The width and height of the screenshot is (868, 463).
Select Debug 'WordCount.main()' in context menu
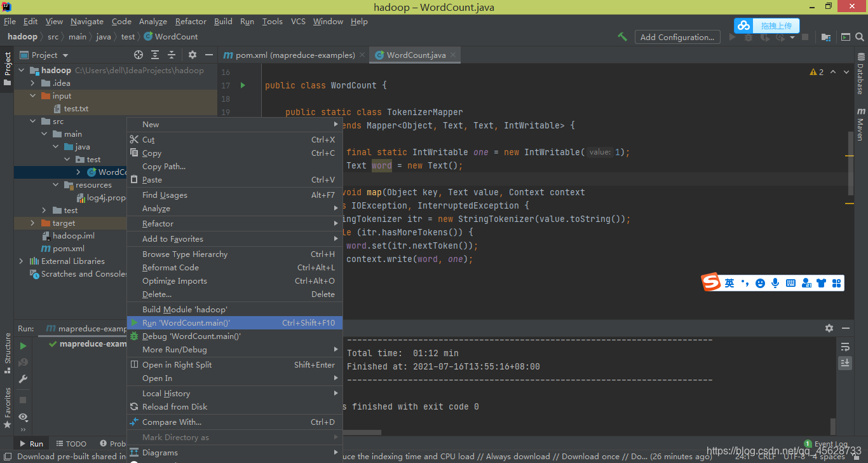click(234, 336)
